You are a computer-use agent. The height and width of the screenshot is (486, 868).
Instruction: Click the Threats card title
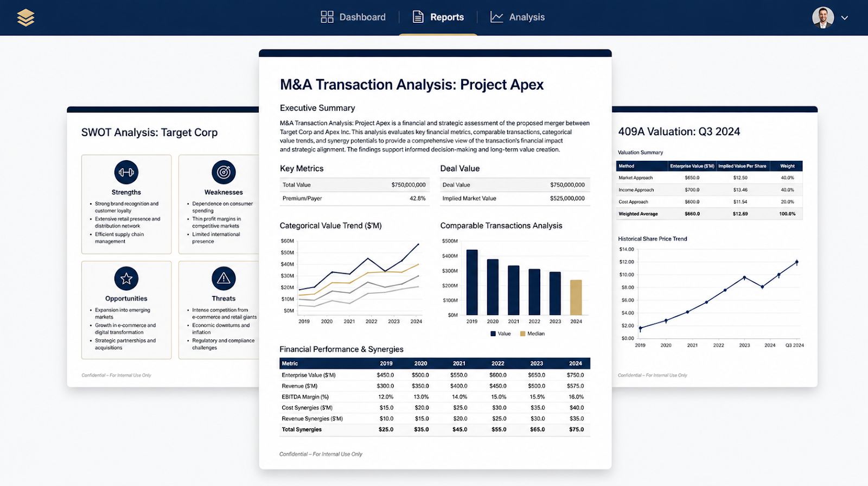[x=224, y=299]
